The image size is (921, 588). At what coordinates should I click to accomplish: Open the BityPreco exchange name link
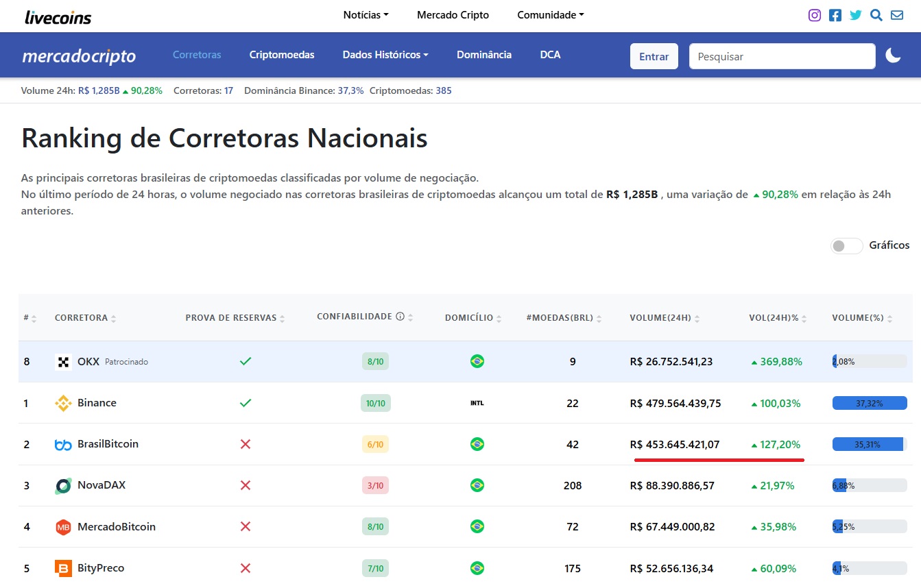101,568
